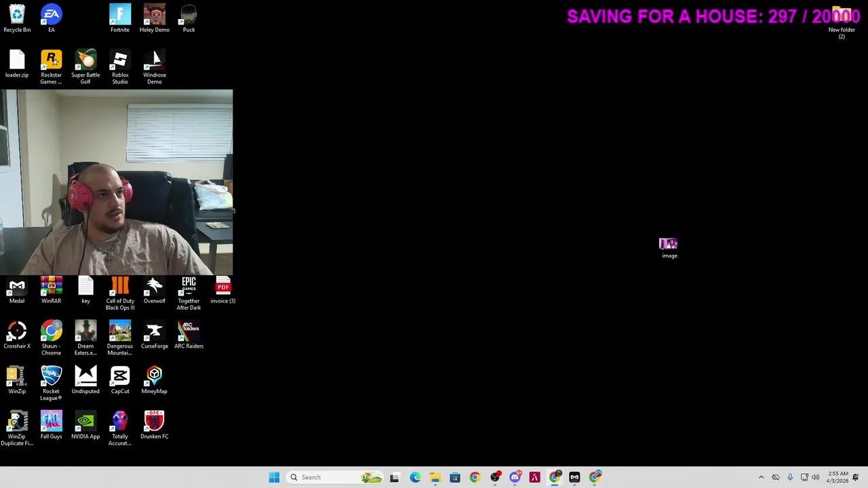Select the Rocket League shortcut
868x488 pixels.
[52, 383]
